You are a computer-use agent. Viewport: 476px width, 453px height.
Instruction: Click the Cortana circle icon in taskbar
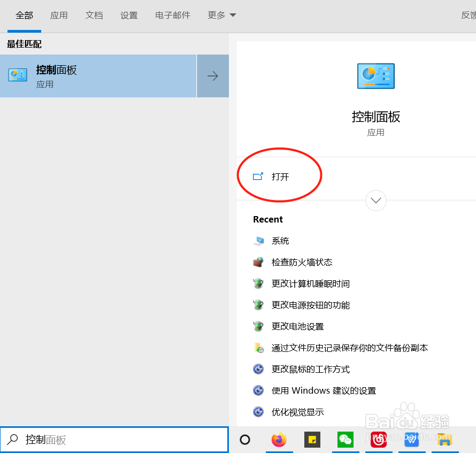pos(244,440)
